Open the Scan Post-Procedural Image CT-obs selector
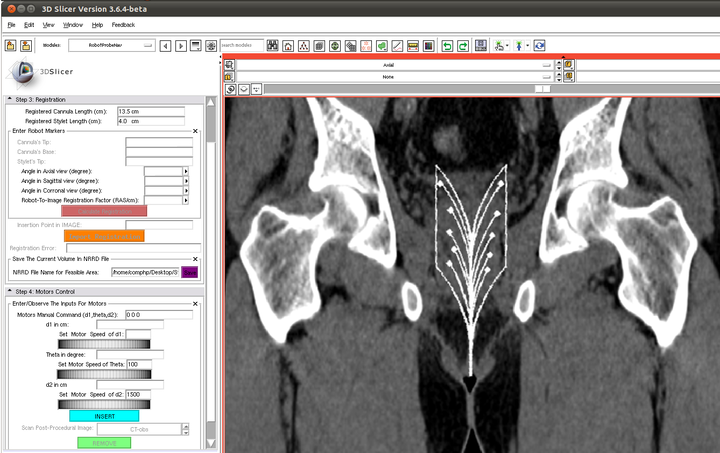 pos(143,430)
